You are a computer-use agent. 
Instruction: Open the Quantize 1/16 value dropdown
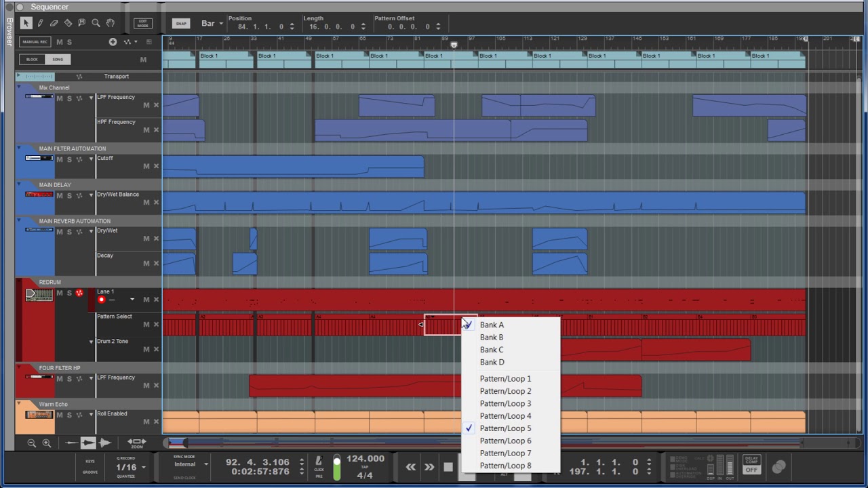click(x=131, y=467)
